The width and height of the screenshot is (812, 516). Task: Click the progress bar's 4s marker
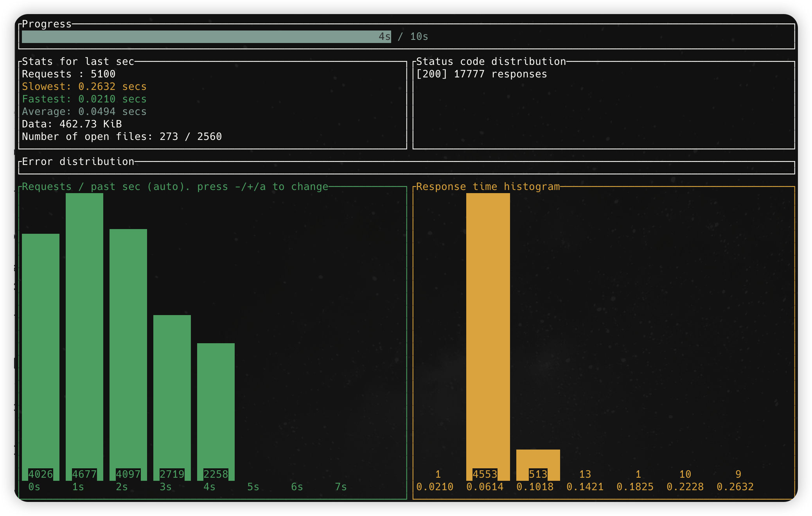pyautogui.click(x=384, y=37)
